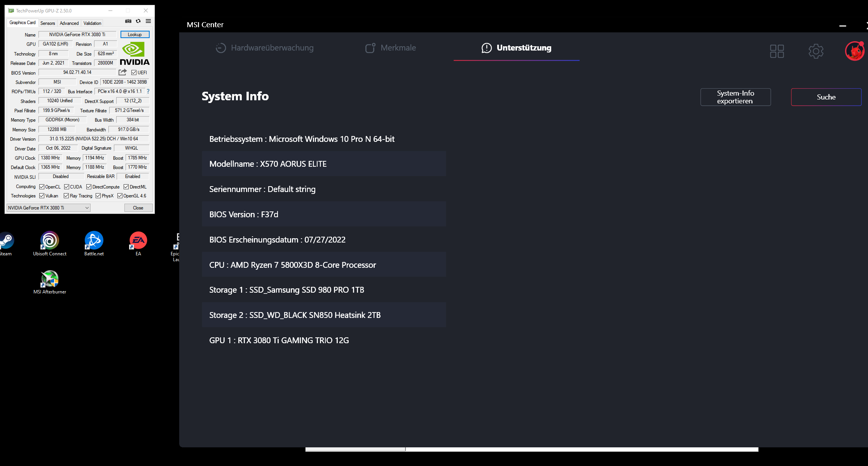Click the Bus Interface question mark

tap(148, 91)
